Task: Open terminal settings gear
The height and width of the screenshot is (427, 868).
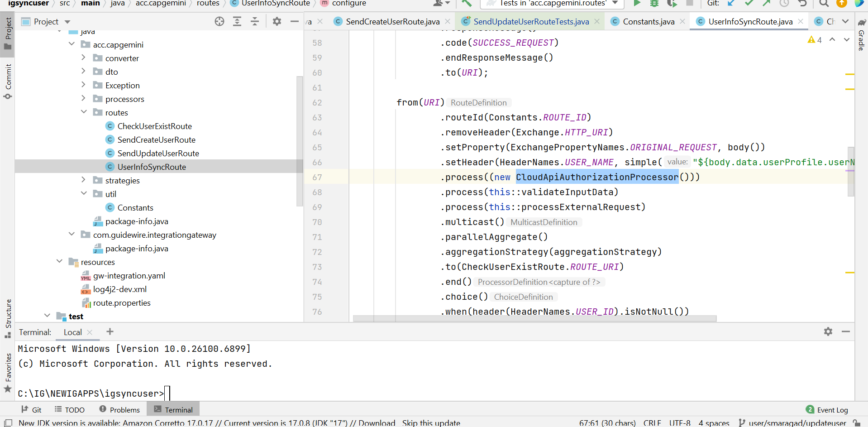Action: click(828, 331)
